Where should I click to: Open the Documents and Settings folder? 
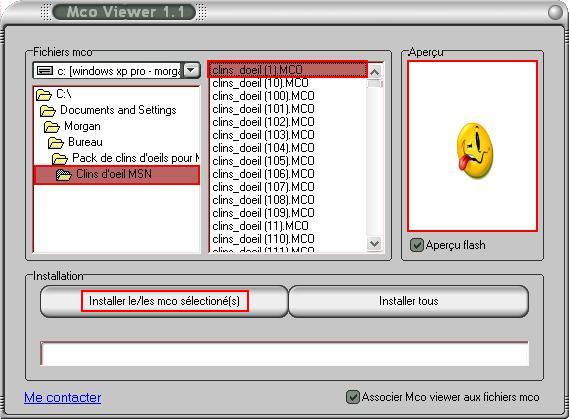pyautogui.click(x=116, y=110)
